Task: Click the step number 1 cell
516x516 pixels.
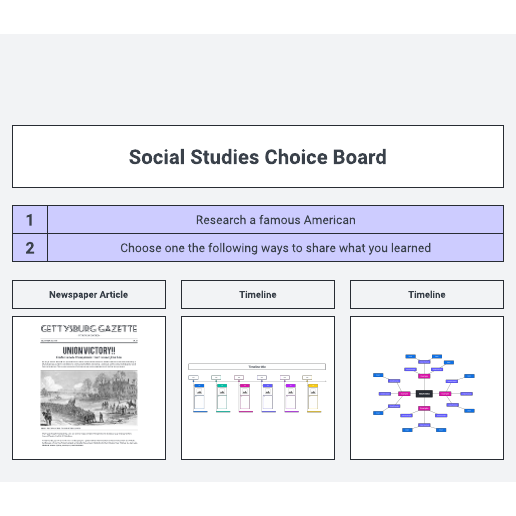Action: click(x=30, y=220)
